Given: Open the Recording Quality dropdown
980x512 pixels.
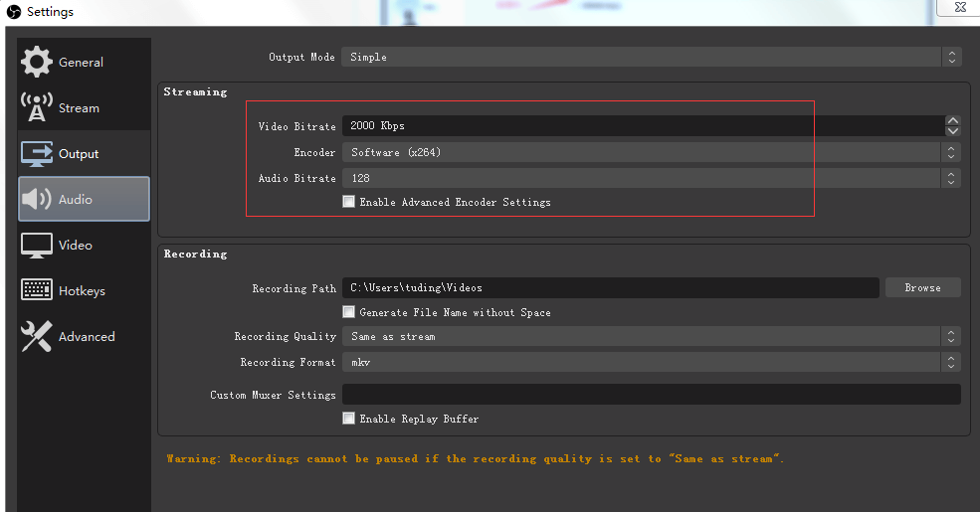Looking at the screenshot, I should pyautogui.click(x=652, y=336).
